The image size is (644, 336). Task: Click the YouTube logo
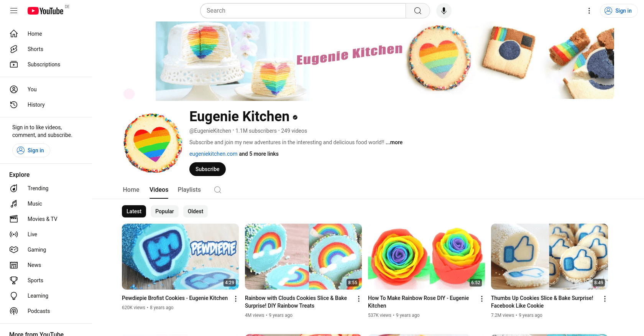pos(45,11)
